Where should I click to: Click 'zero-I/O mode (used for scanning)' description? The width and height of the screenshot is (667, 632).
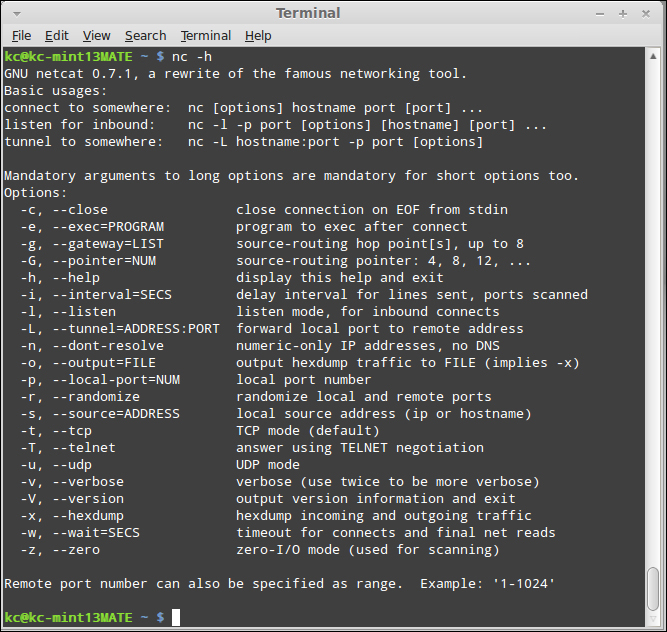tap(368, 550)
